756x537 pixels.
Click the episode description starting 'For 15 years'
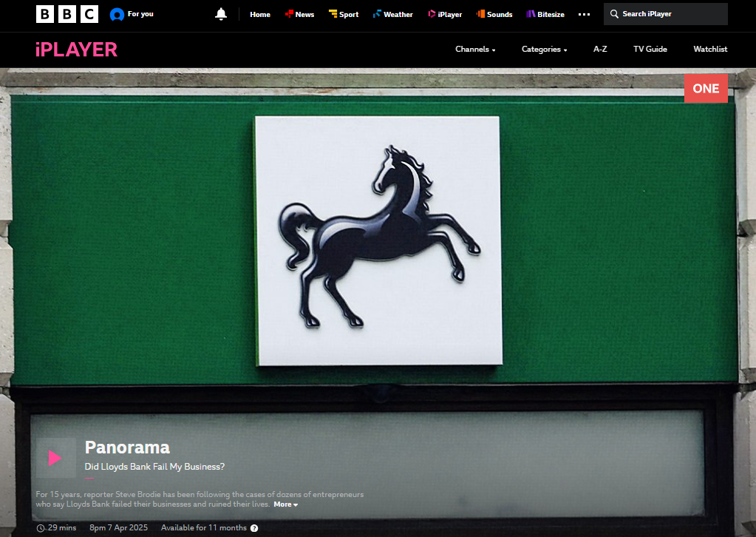click(200, 499)
